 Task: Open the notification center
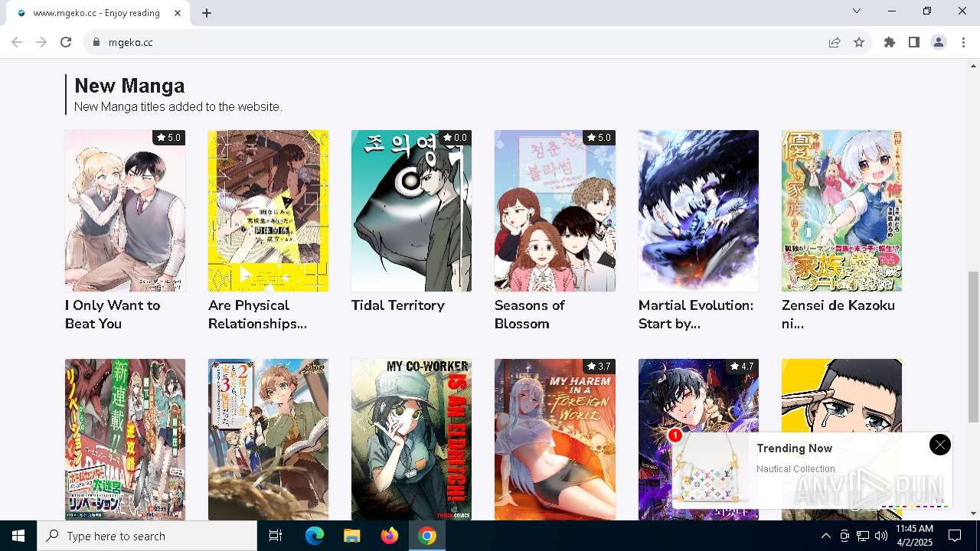(x=955, y=536)
